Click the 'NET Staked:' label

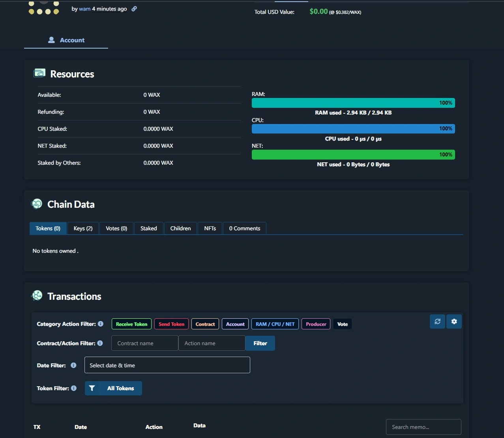pyautogui.click(x=52, y=146)
